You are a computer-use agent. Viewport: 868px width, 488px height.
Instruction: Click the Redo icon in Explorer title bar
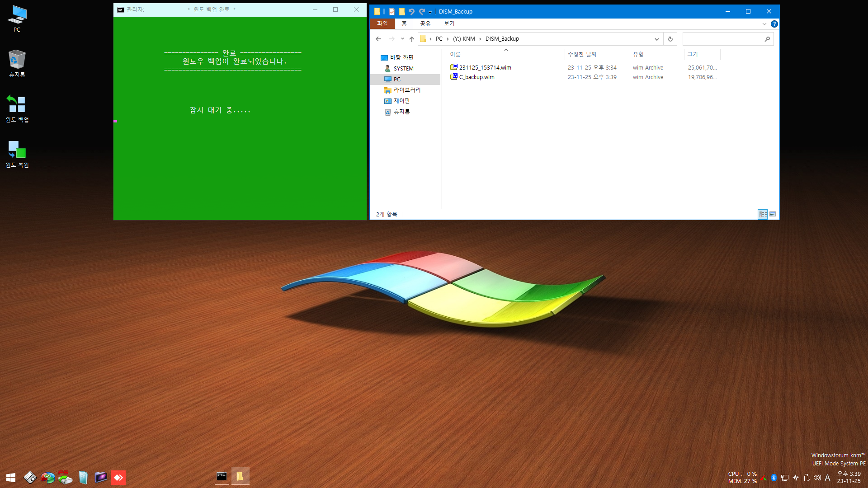pyautogui.click(x=422, y=12)
